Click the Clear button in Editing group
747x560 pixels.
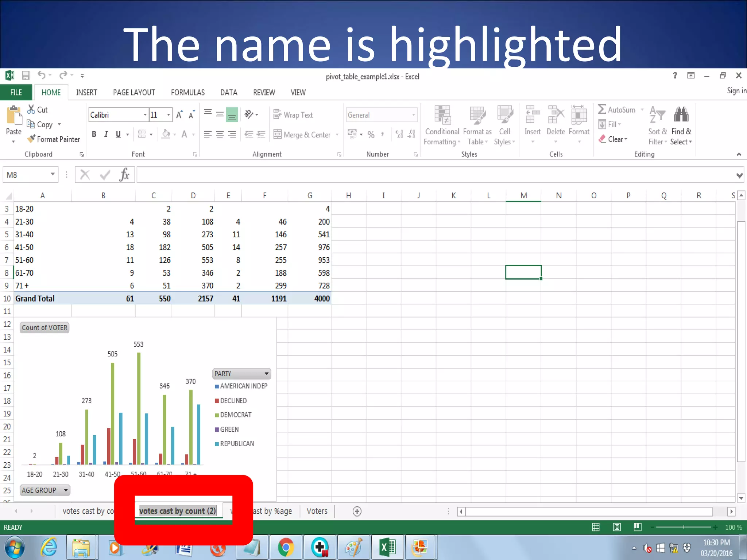[613, 139]
